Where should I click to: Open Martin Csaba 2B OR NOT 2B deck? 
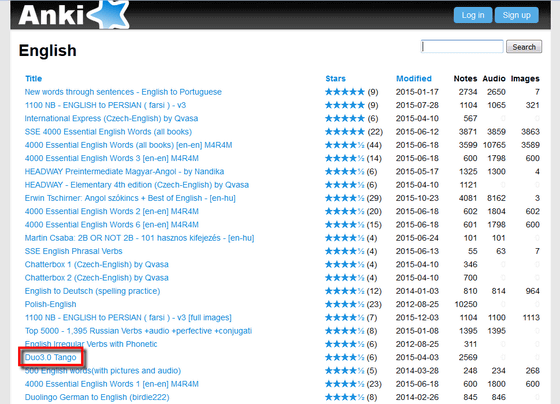coord(139,238)
